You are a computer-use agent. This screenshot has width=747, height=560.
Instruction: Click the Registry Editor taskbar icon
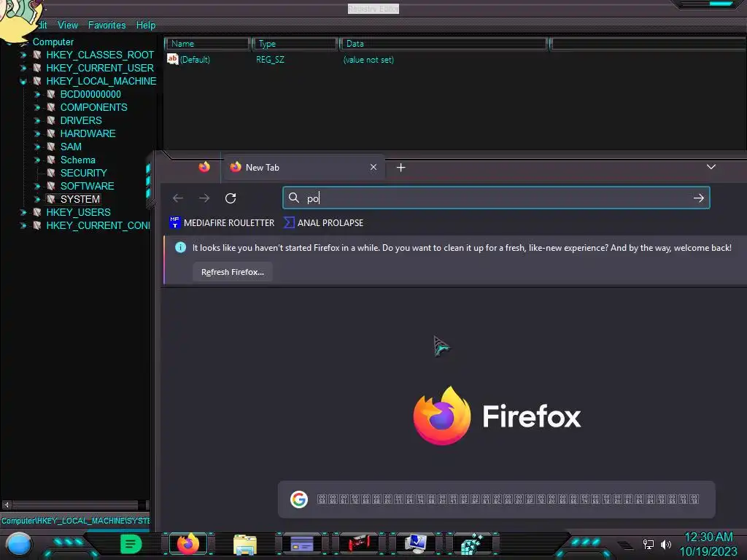(x=473, y=544)
